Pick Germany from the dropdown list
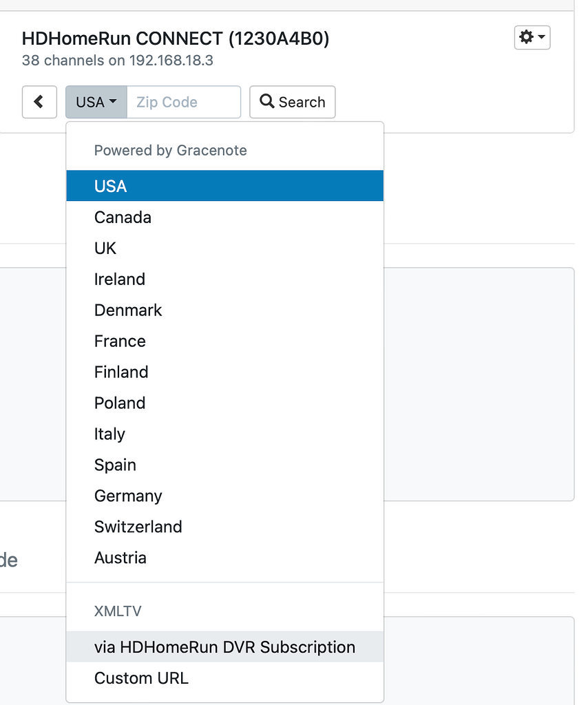The width and height of the screenshot is (588, 705). [128, 496]
